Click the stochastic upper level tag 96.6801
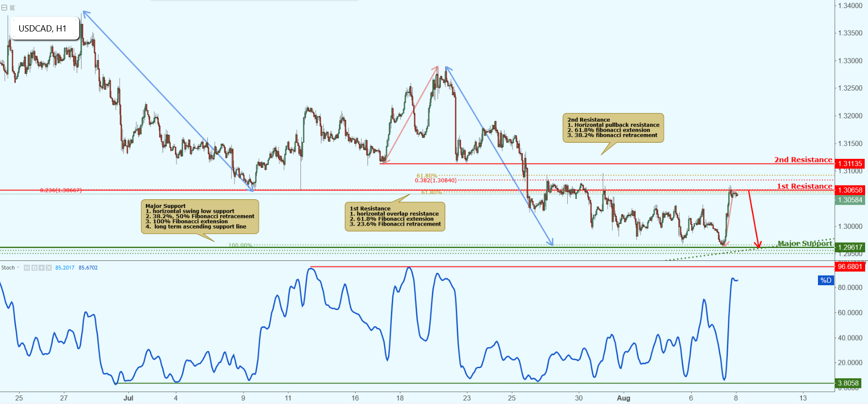 (x=850, y=267)
